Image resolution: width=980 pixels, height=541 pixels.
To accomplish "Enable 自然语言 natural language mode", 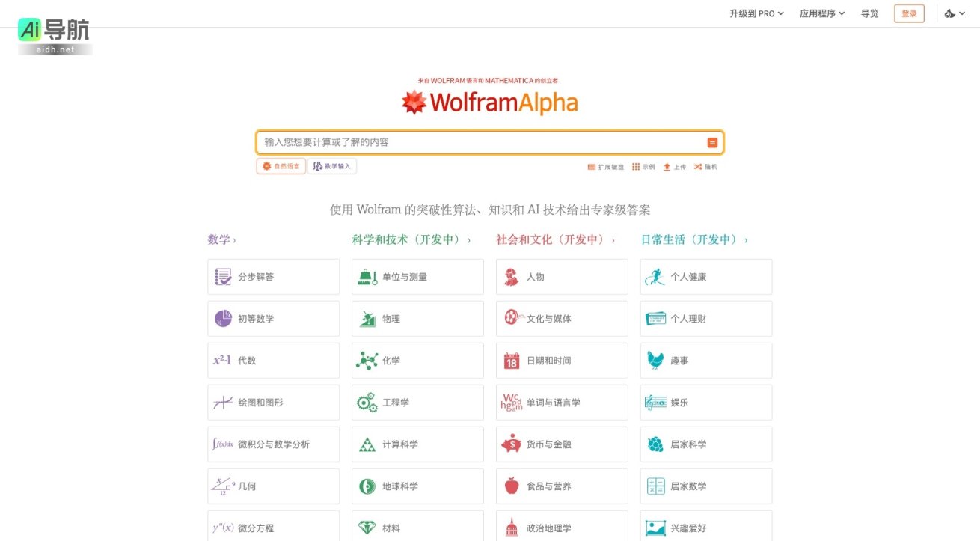I will coord(281,166).
